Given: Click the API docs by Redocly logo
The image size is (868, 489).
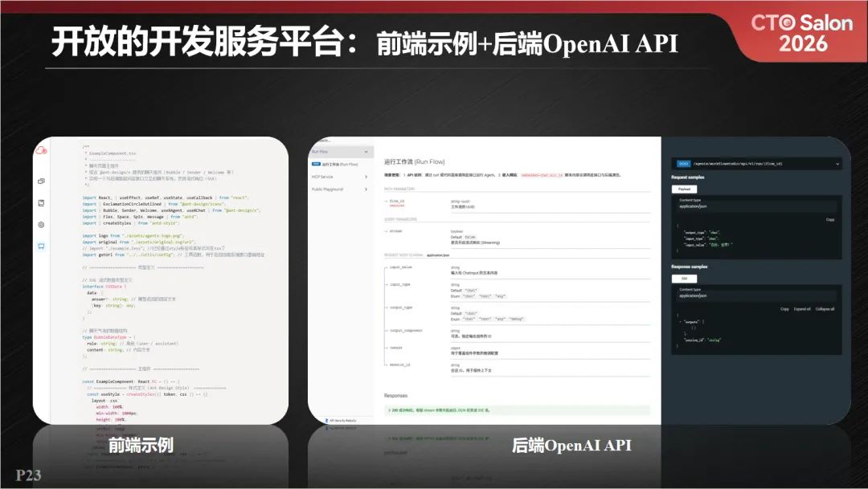Looking at the screenshot, I should coord(341,421).
